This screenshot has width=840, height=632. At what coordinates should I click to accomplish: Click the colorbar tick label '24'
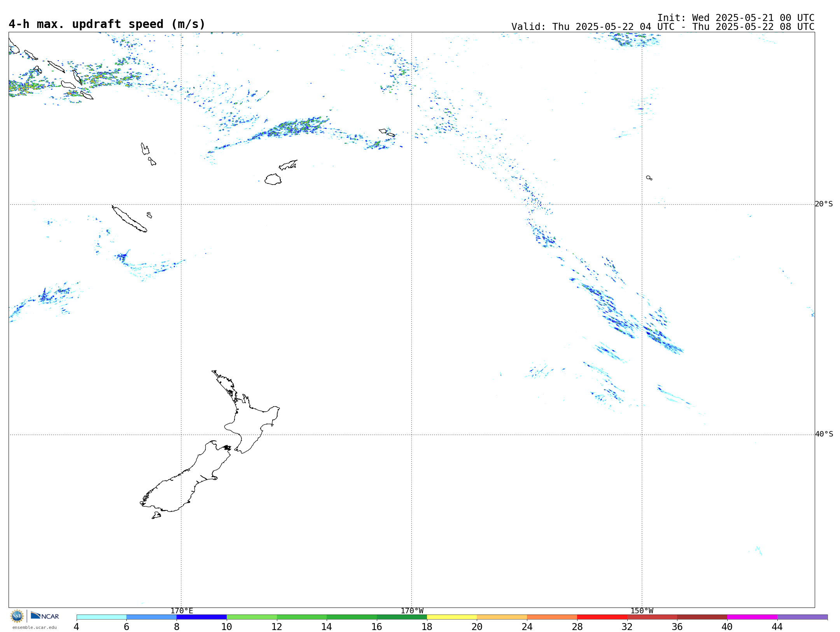tap(527, 627)
